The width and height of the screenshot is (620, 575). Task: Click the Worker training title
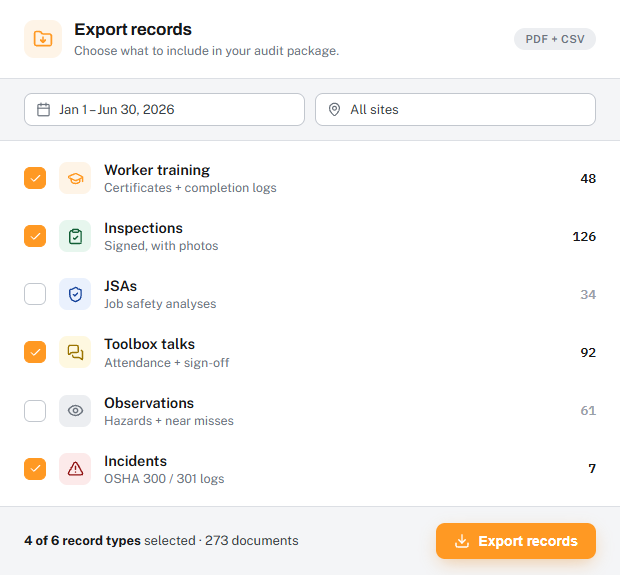157,170
